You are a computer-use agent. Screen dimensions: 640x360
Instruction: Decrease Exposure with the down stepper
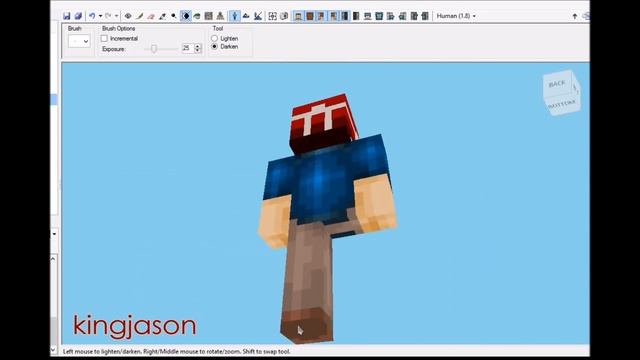click(x=198, y=51)
